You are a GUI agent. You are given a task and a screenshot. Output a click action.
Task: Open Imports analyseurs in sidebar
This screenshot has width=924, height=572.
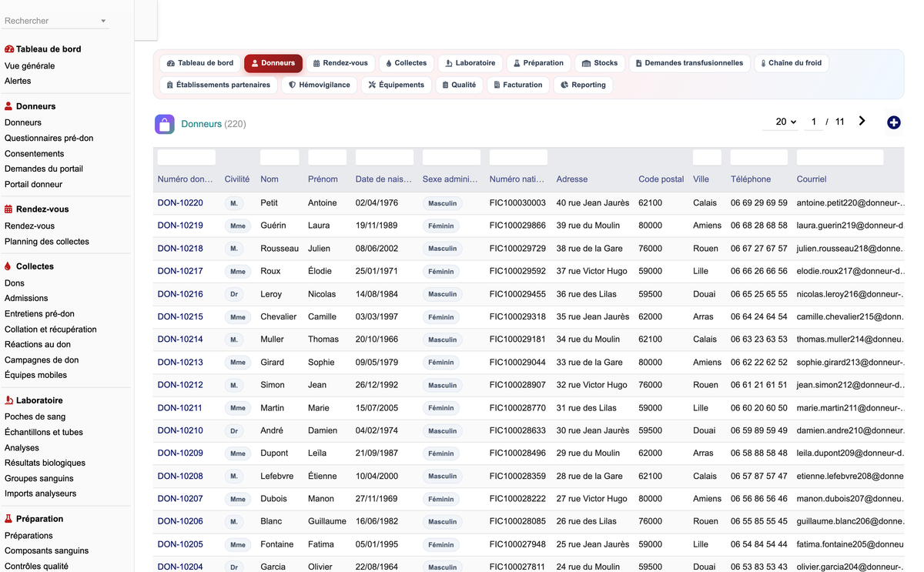40,494
